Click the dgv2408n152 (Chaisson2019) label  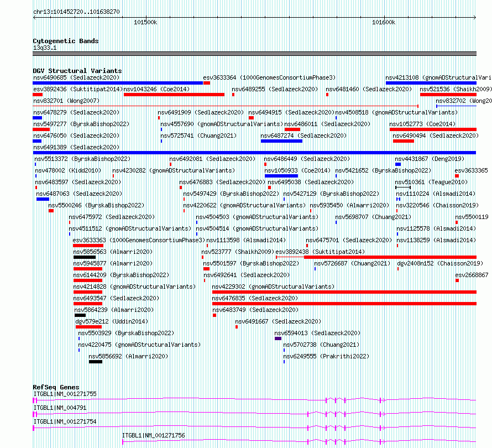pos(440,263)
